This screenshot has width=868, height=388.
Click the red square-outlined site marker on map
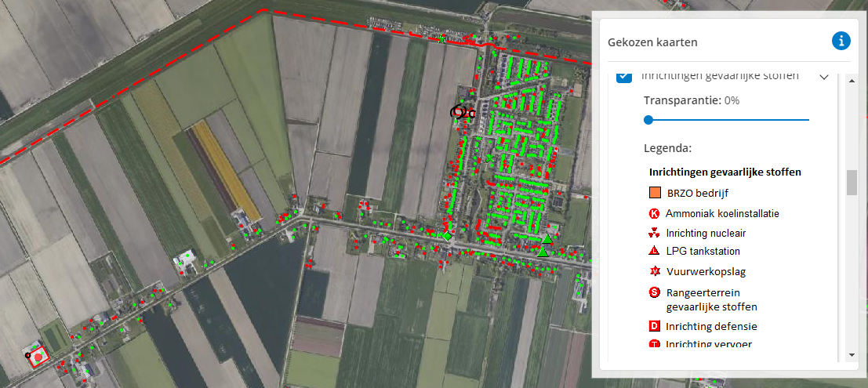click(x=38, y=355)
